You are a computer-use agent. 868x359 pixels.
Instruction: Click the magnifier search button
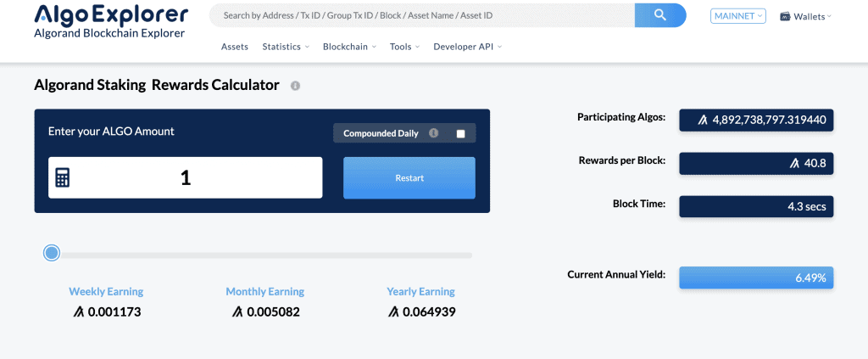(659, 15)
